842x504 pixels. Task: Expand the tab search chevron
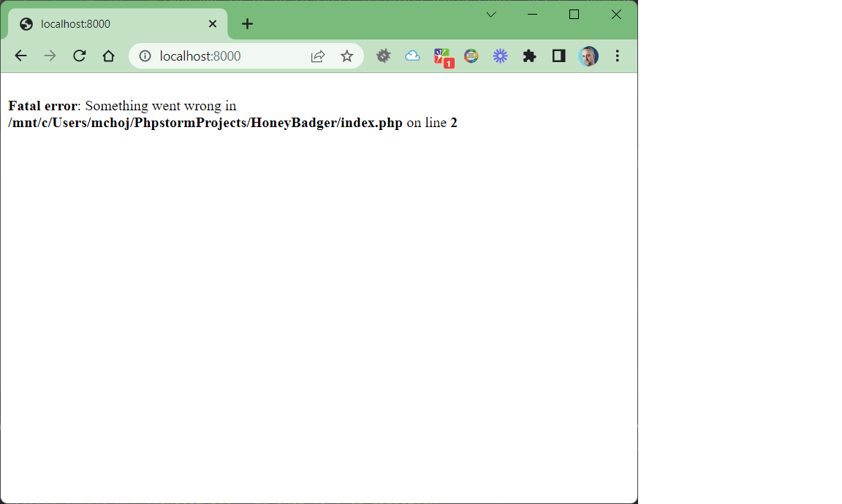point(491,14)
